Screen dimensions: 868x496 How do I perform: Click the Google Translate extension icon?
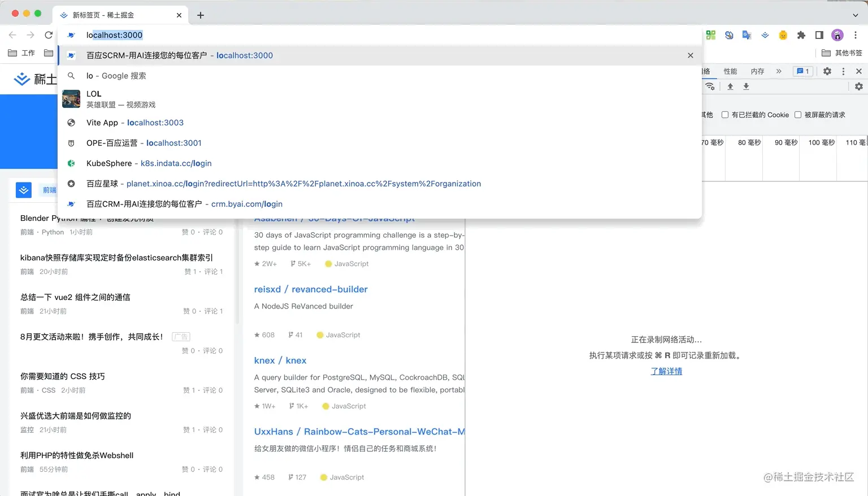[747, 35]
